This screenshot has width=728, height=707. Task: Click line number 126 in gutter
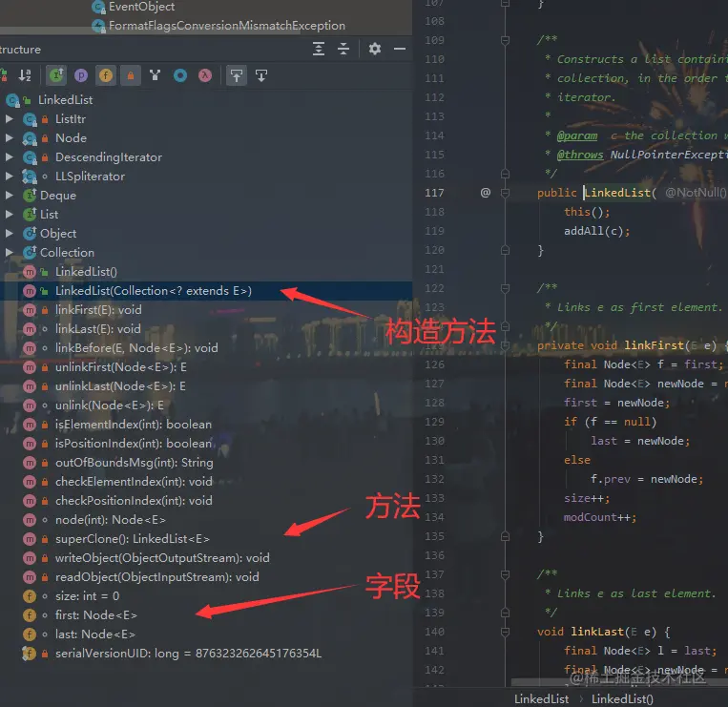[434, 364]
